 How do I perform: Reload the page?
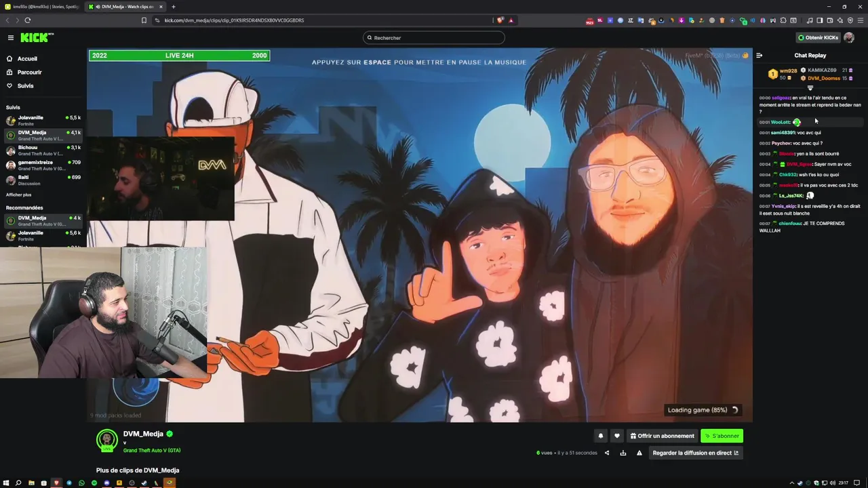(28, 20)
